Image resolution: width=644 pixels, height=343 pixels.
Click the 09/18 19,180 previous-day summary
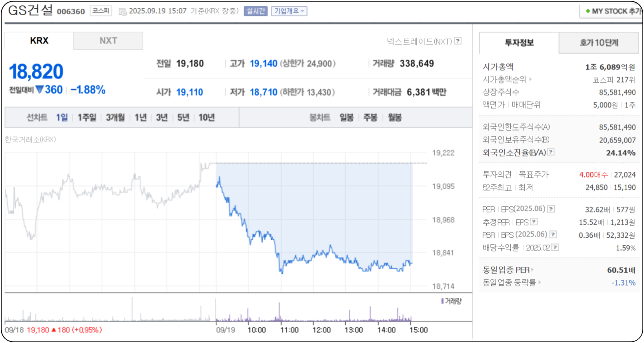pyautogui.click(x=53, y=330)
